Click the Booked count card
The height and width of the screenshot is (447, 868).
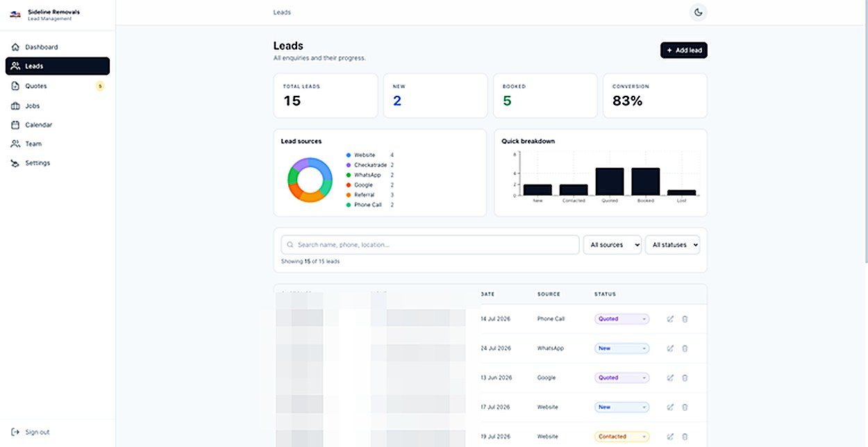point(545,96)
